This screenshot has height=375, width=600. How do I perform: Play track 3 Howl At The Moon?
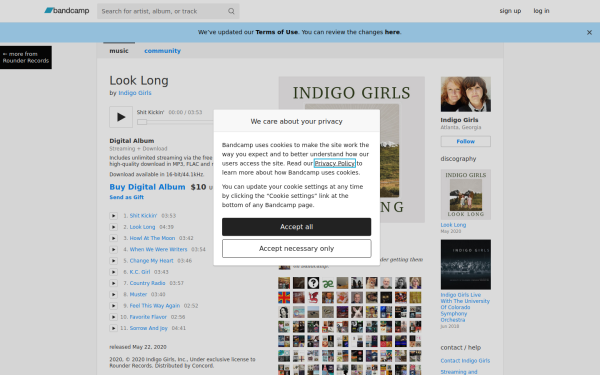click(114, 238)
